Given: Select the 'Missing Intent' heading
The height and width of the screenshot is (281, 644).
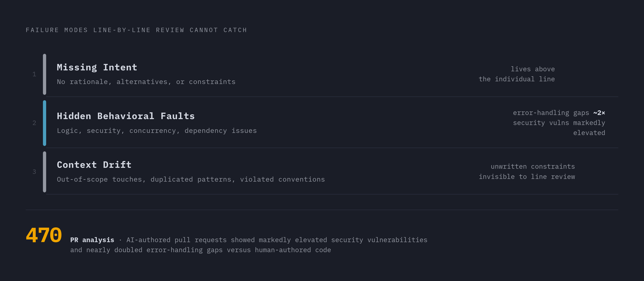Looking at the screenshot, I should (97, 68).
